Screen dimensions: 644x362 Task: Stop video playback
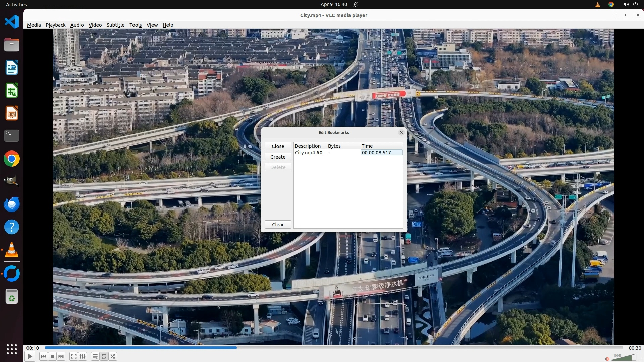pos(52,356)
